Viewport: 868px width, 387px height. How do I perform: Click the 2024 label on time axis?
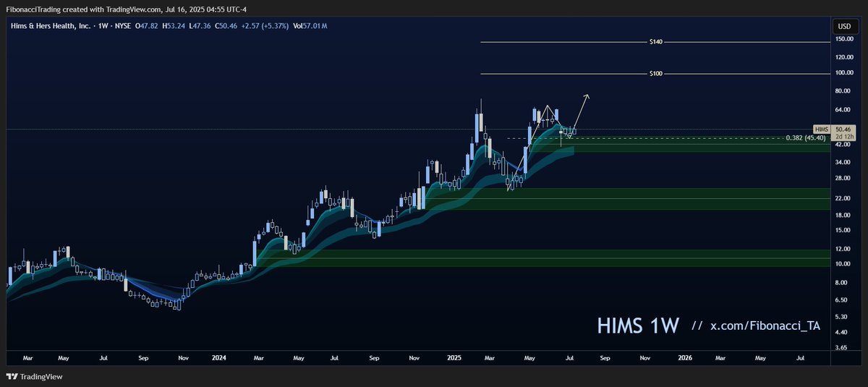click(x=220, y=358)
